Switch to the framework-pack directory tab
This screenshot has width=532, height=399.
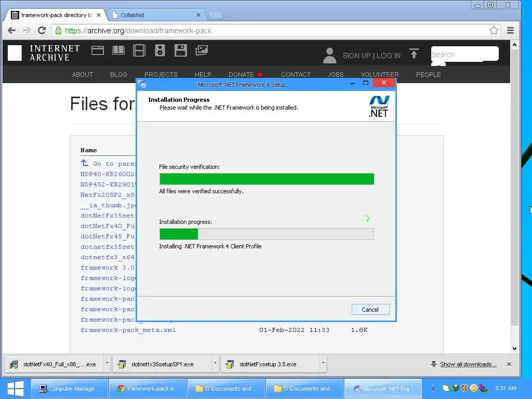(x=56, y=15)
